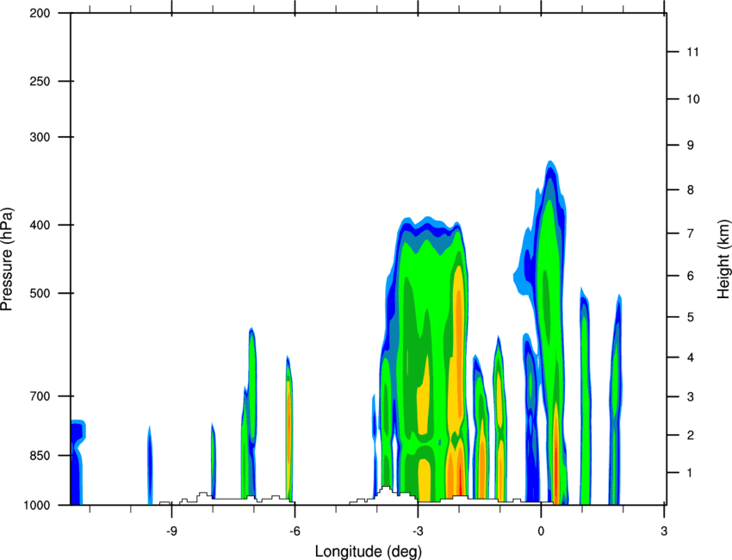Viewport: 732px width, 560px height.
Task: Pick the 10 km height label
Action: click(693, 99)
